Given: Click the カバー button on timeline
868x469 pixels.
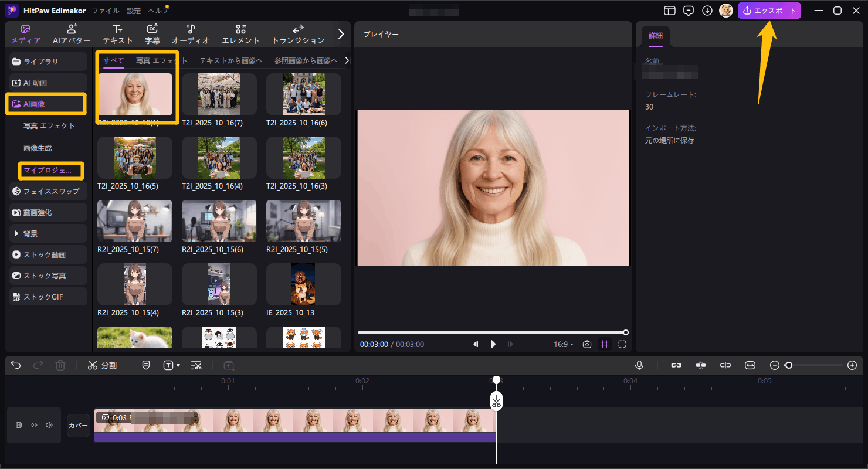Looking at the screenshot, I should (78, 425).
